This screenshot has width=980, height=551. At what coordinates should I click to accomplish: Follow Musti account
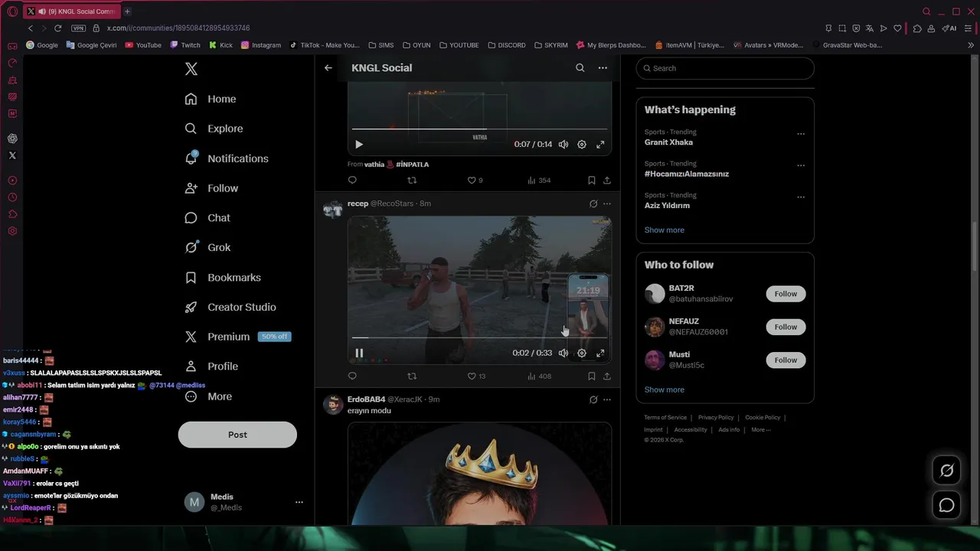(x=786, y=360)
